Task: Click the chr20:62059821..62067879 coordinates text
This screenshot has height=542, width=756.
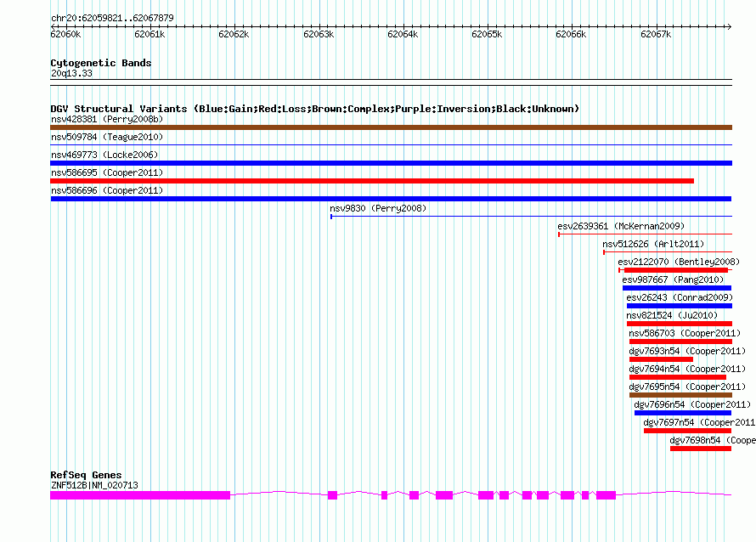Action: pos(112,18)
